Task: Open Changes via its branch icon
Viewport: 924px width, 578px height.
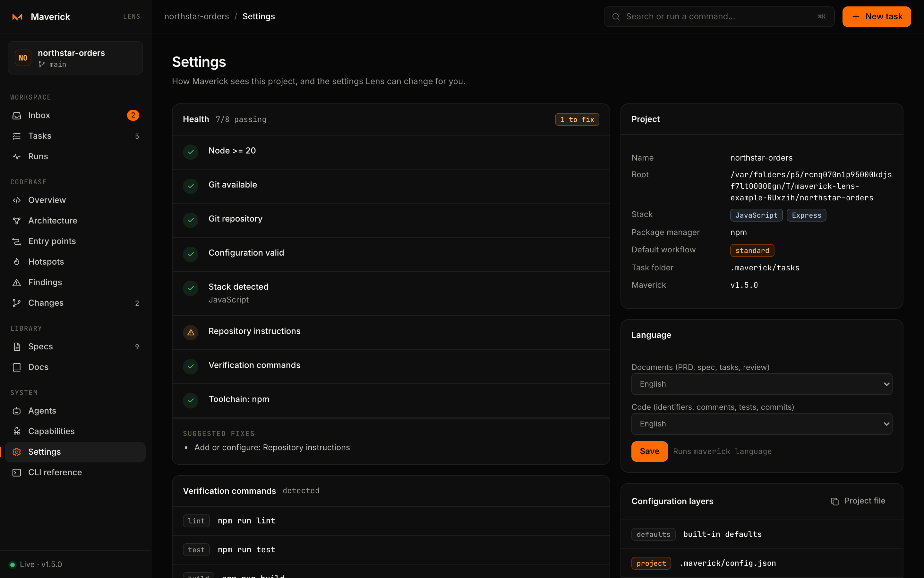Action: (x=17, y=303)
